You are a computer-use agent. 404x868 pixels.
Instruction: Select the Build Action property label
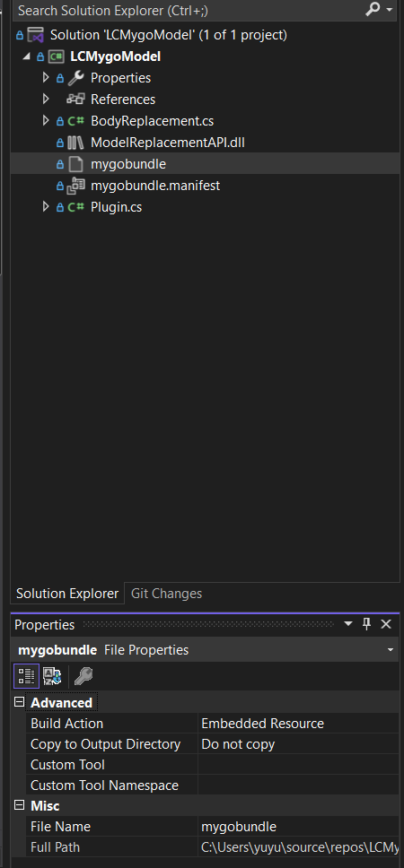(x=67, y=724)
